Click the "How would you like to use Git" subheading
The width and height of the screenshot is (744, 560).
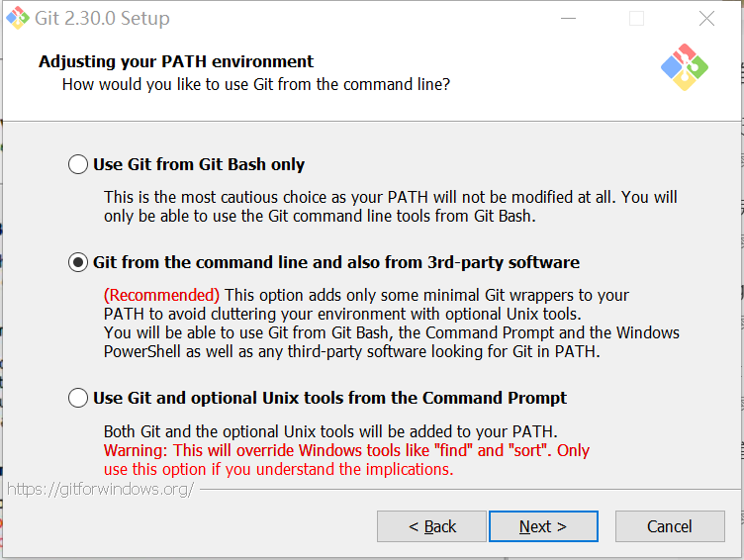255,85
